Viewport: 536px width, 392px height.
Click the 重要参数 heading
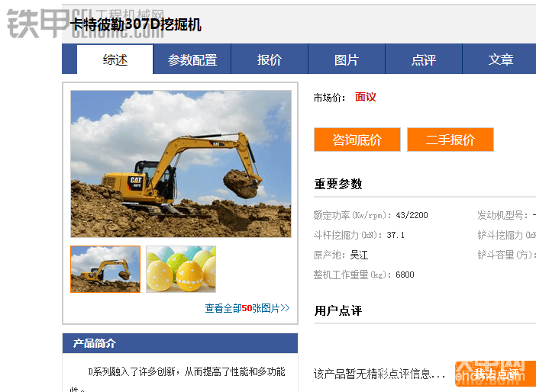(x=338, y=184)
